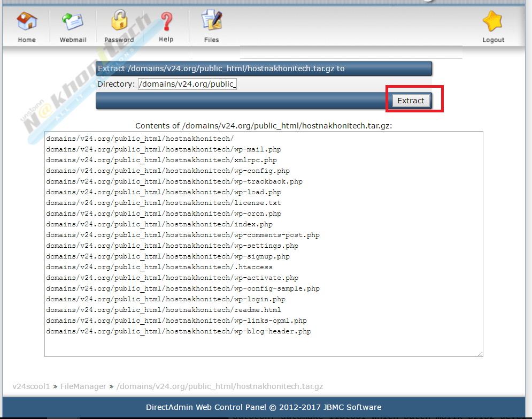Screen dimensions: 532x419
Task: Click the Webmail text label
Action: point(73,40)
